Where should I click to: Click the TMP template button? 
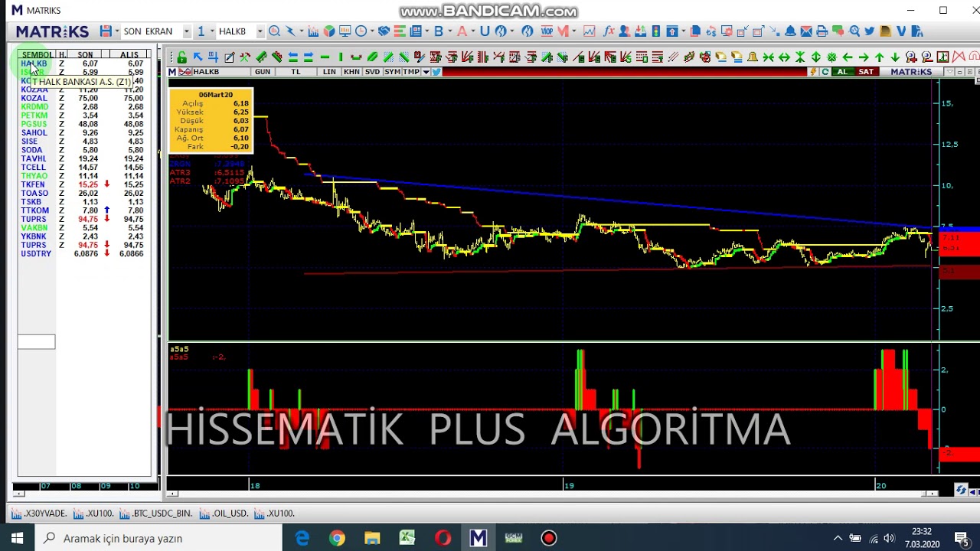(411, 72)
